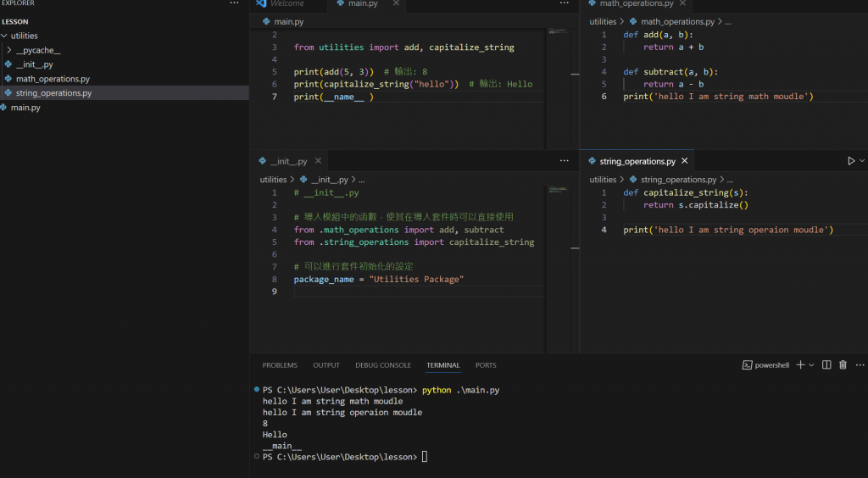
Task: Close the math_operations.py tab
Action: [682, 3]
